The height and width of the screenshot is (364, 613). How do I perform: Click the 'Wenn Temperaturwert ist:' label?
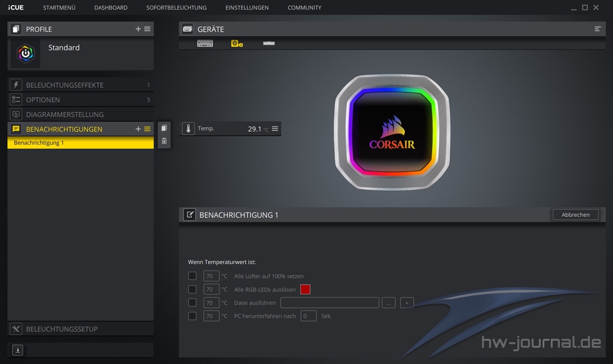click(222, 262)
